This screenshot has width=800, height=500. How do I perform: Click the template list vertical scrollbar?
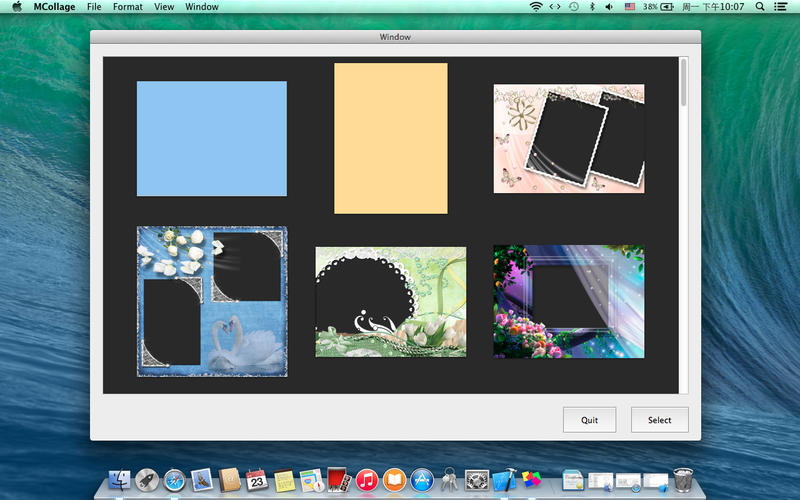point(684,82)
